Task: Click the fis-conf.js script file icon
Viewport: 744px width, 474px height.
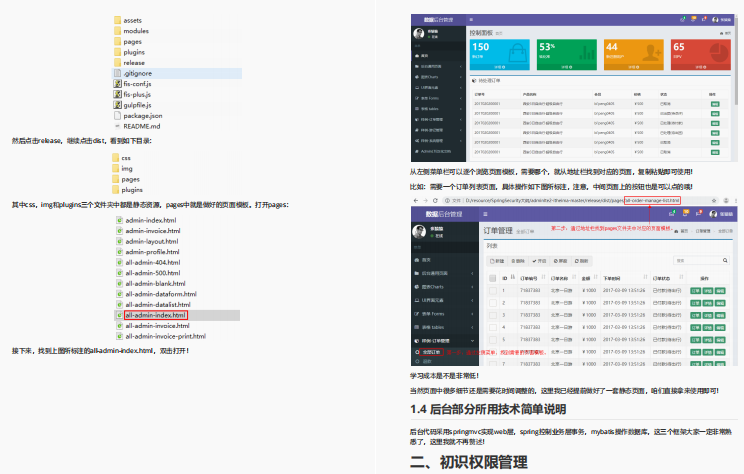Action: [x=117, y=84]
